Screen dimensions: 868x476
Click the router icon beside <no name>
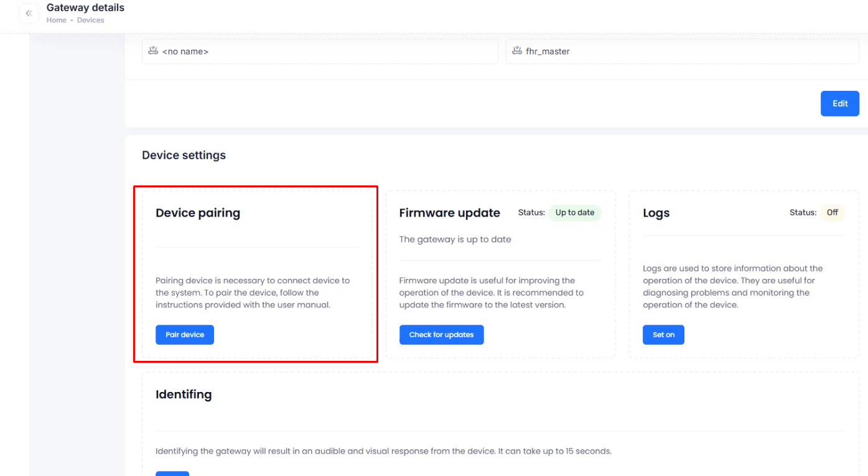[153, 51]
